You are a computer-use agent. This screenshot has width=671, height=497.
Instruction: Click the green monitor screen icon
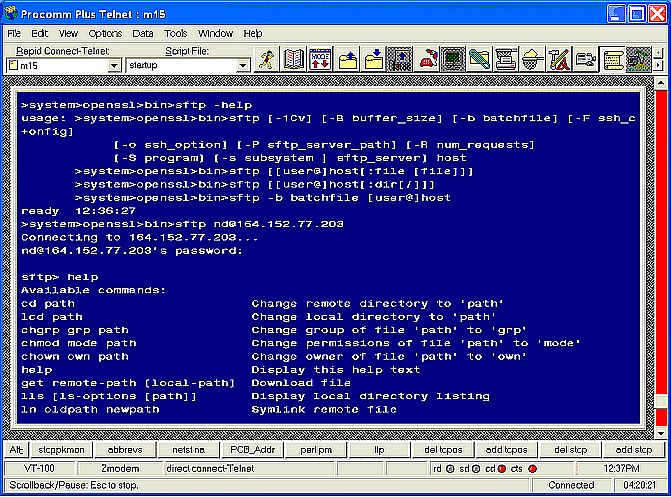[453, 60]
